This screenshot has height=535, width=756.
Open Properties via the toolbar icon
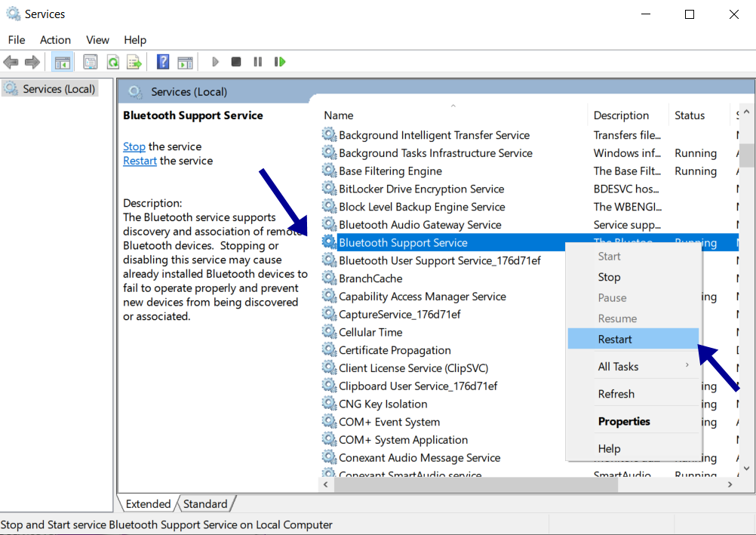point(90,61)
